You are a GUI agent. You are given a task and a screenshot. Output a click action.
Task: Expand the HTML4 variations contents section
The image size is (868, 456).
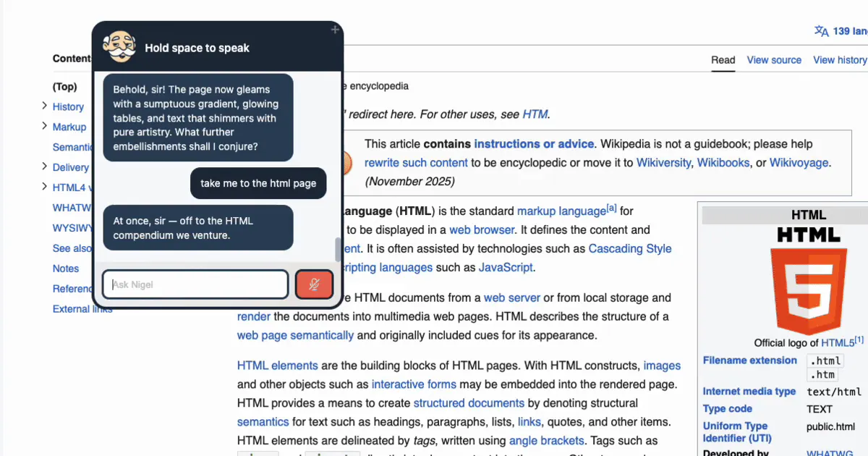45,187
